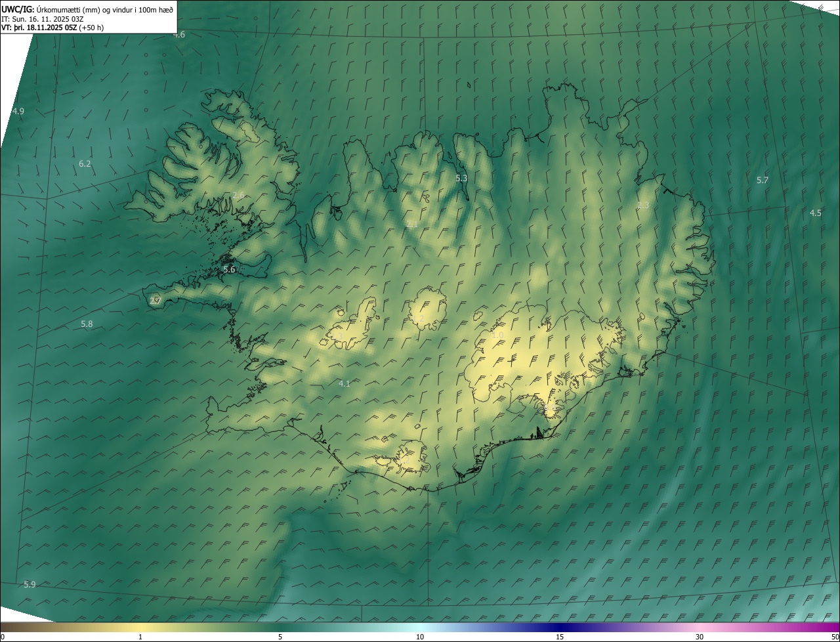Select the 6.2 value over the sea
The height and width of the screenshot is (642, 840).
(85, 163)
